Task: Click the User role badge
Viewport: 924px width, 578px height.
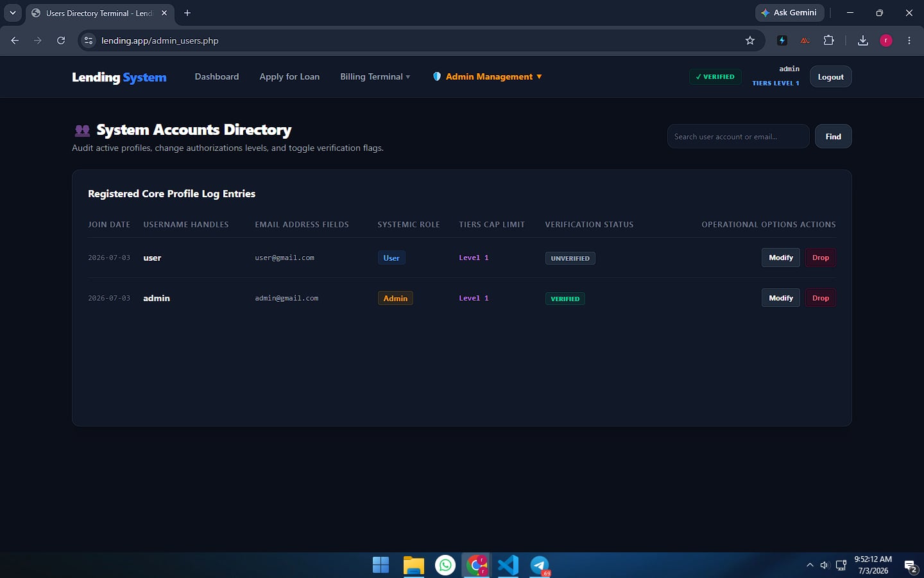Action: point(391,258)
